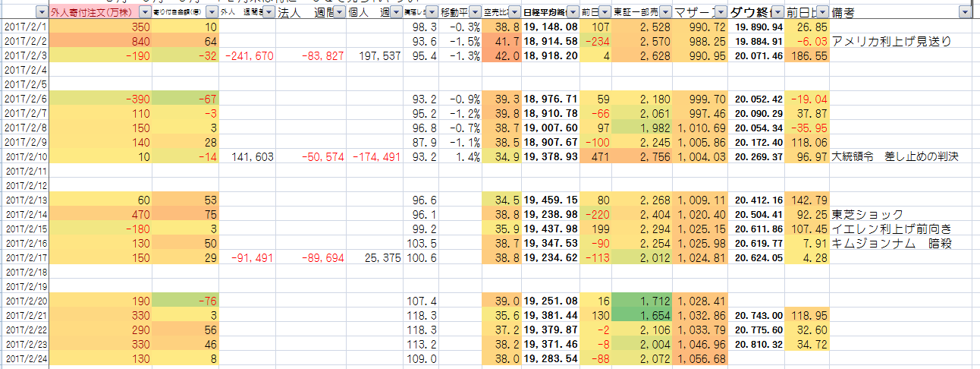The height and width of the screenshot is (369, 980).
Task: Select the 2017/2/1 date cell
Action: tap(25, 27)
